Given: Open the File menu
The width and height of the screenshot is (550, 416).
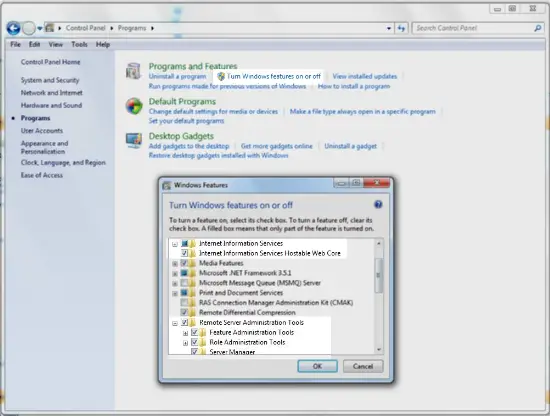Looking at the screenshot, I should pyautogui.click(x=15, y=44).
